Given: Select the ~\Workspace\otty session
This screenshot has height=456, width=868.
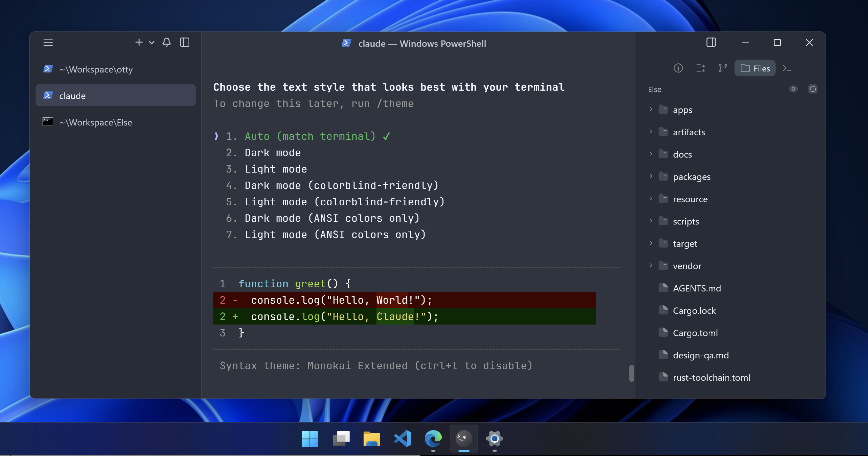Looking at the screenshot, I should click(115, 69).
